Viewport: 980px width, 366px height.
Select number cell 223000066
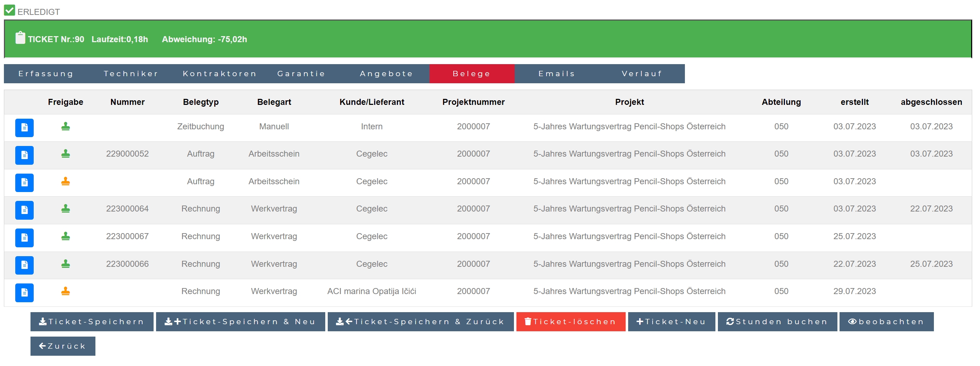pos(127,264)
